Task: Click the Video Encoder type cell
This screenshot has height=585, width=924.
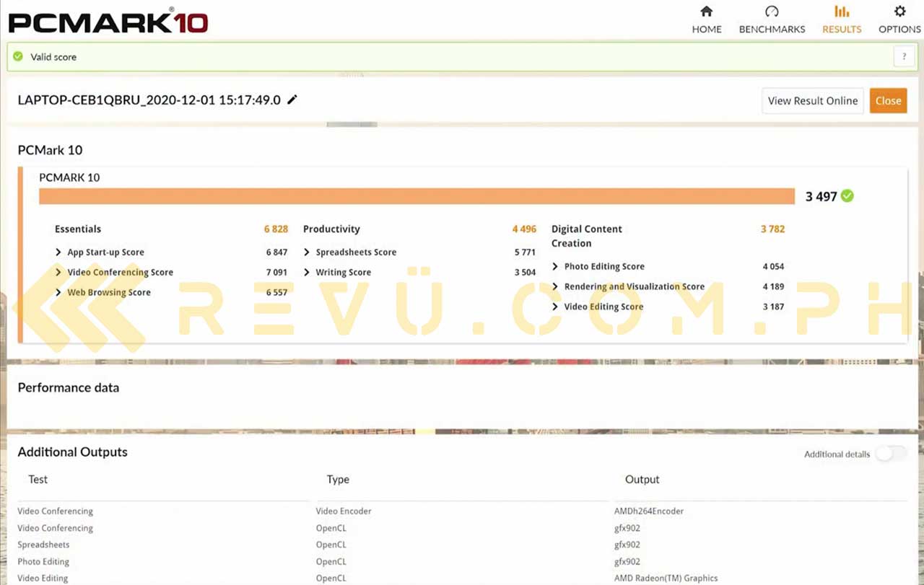Action: pos(344,511)
